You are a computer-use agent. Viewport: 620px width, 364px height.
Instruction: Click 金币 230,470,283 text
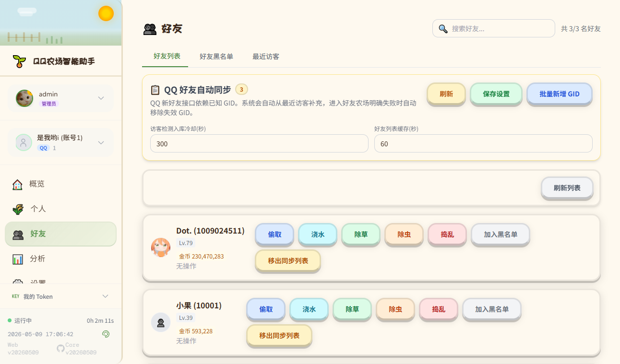tap(201, 257)
